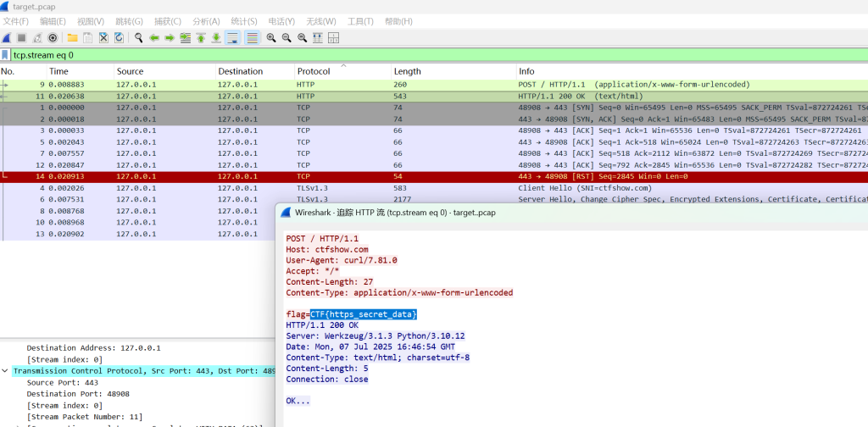Click the tcp.stream eq 0 filter field
Image resolution: width=868 pixels, height=427 pixels.
(254, 55)
